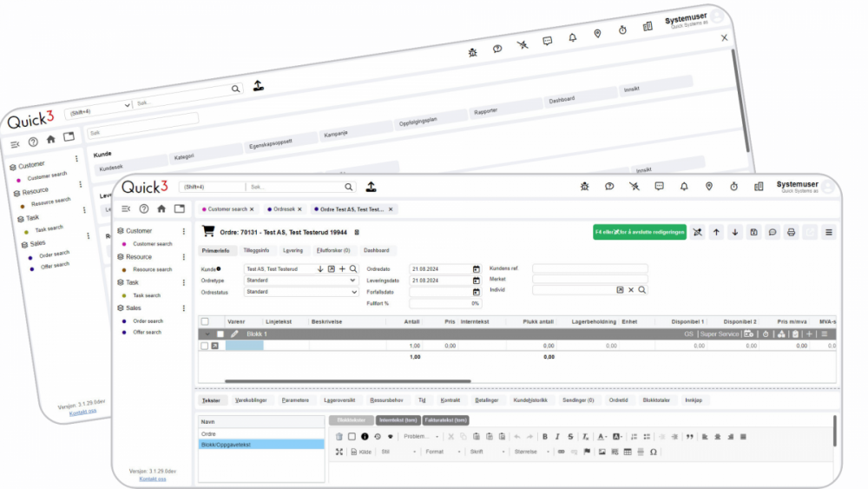
Task: Click the Order search link in the front sidebar
Action: pos(147,320)
